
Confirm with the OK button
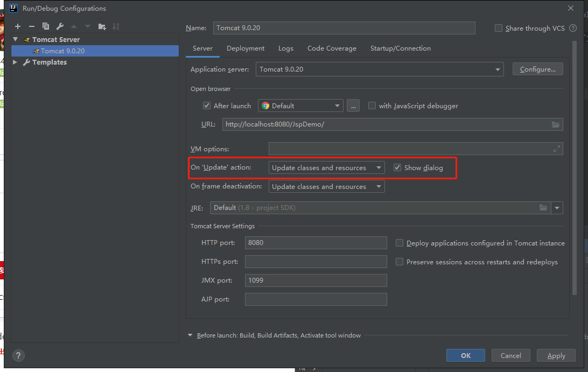click(466, 355)
